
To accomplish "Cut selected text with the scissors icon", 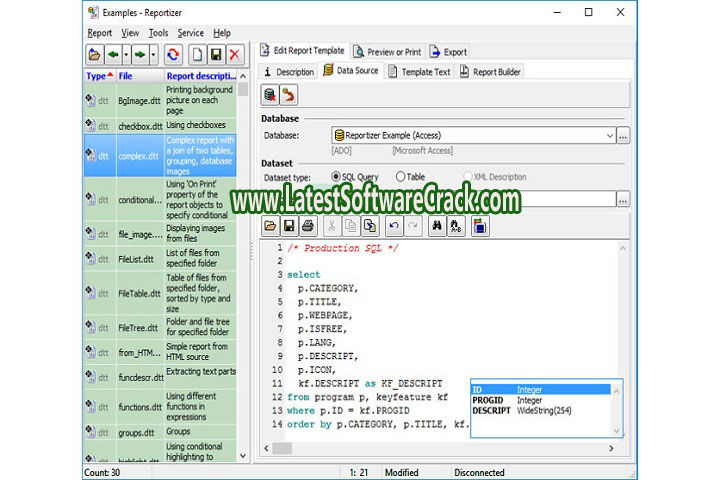I will click(332, 226).
